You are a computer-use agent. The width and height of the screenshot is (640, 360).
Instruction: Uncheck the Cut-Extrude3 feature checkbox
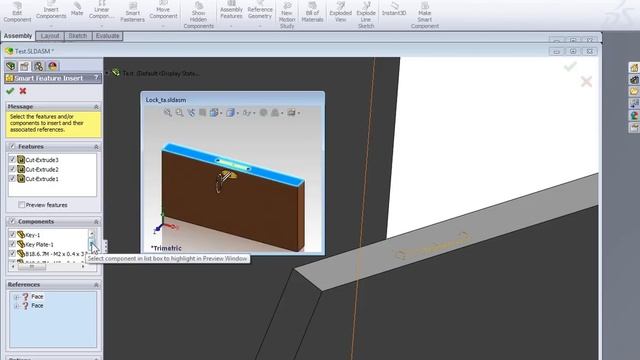12,160
